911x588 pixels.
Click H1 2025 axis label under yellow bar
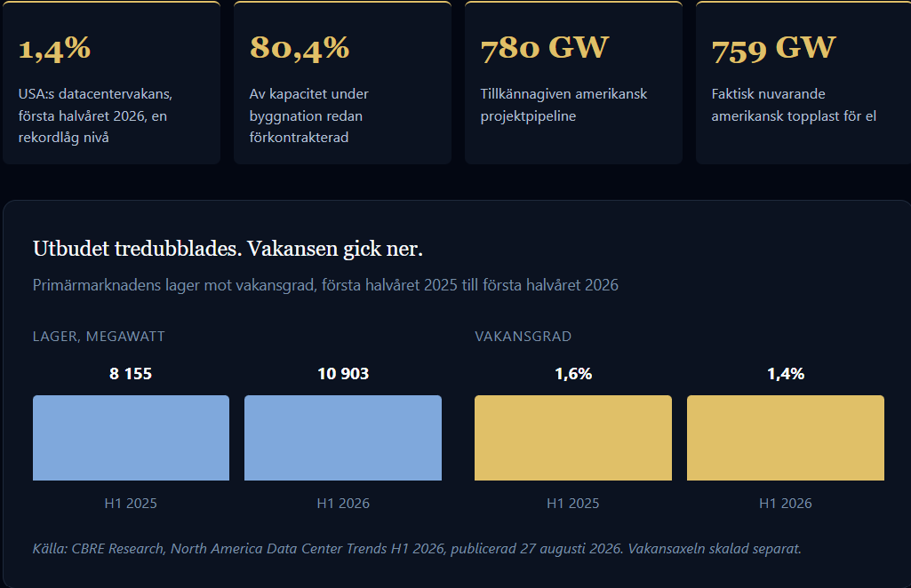tap(573, 504)
